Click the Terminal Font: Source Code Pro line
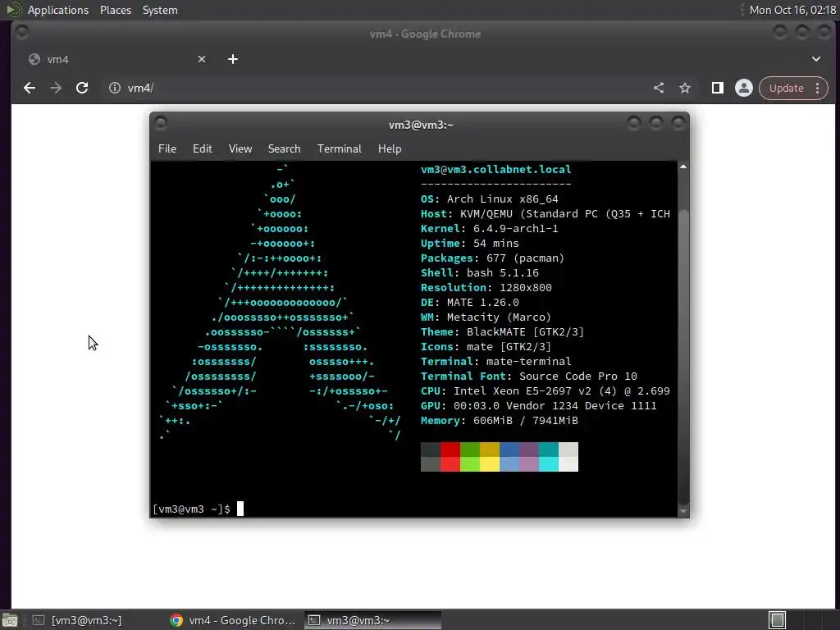 coord(529,376)
